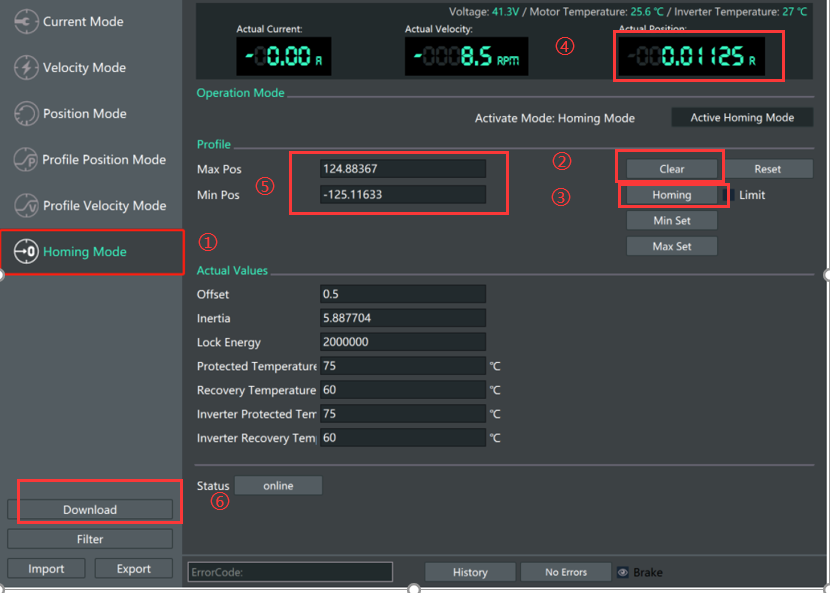Click the Max Set button

click(x=671, y=247)
